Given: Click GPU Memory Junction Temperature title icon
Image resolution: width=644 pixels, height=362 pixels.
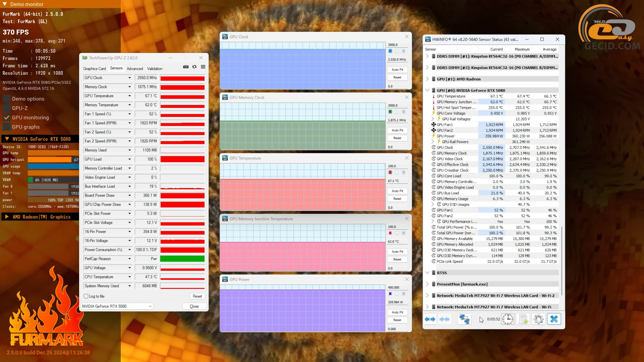Looking at the screenshot, I should 225,219.
